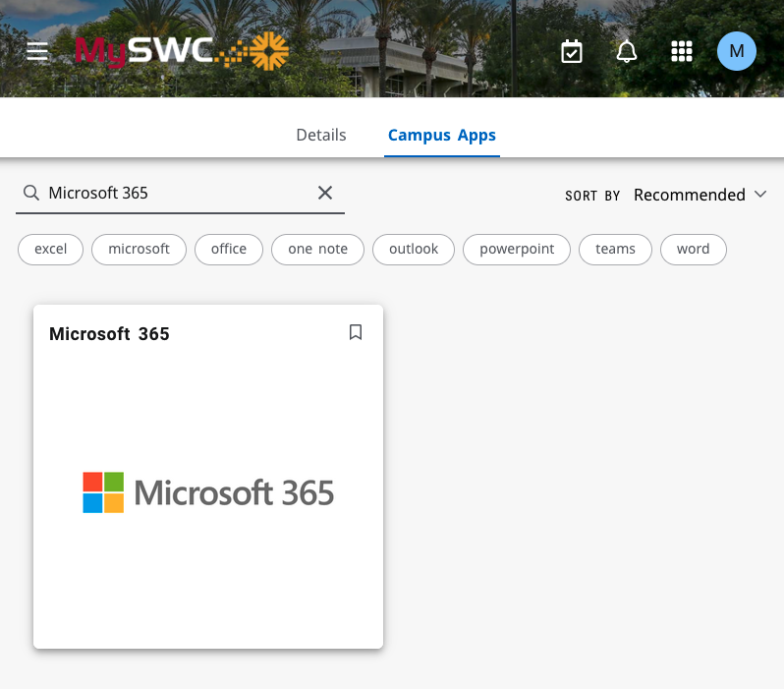Open the calendar tasks icon
Viewport: 784px width, 689px height.
point(572,51)
